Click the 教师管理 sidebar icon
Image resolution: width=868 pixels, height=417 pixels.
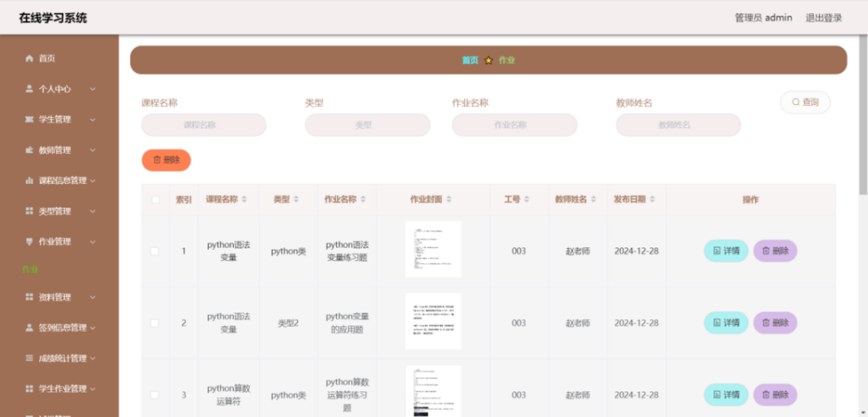tap(29, 150)
